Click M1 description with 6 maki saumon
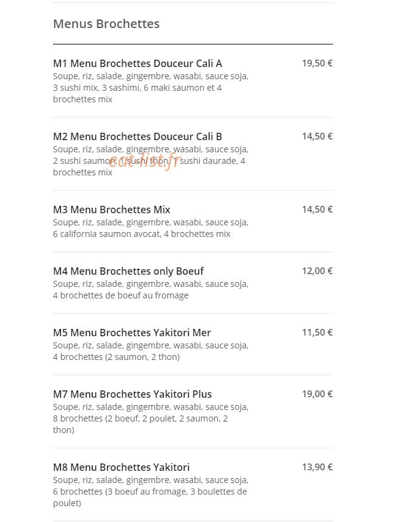 click(x=151, y=88)
